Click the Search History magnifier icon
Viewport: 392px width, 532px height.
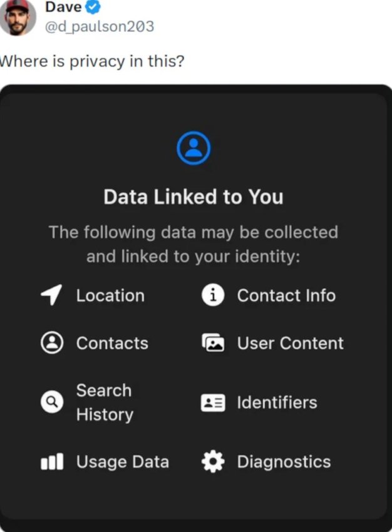pyautogui.click(x=52, y=402)
